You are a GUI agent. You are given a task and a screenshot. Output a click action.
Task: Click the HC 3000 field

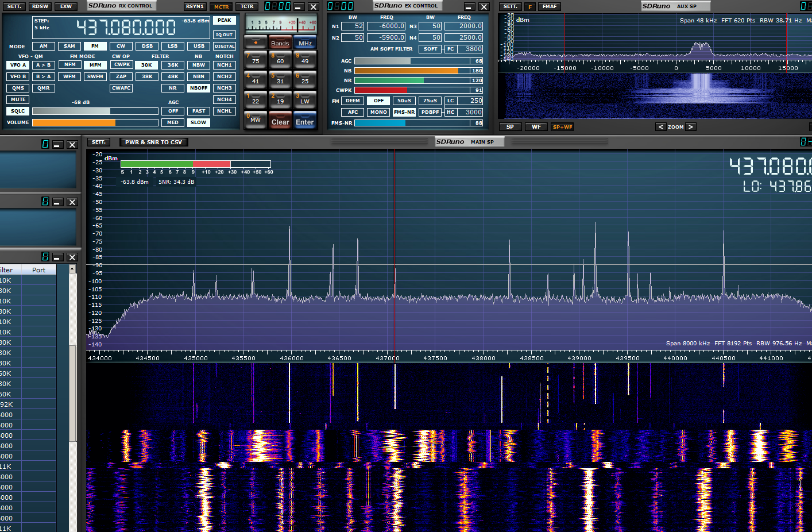click(x=470, y=112)
